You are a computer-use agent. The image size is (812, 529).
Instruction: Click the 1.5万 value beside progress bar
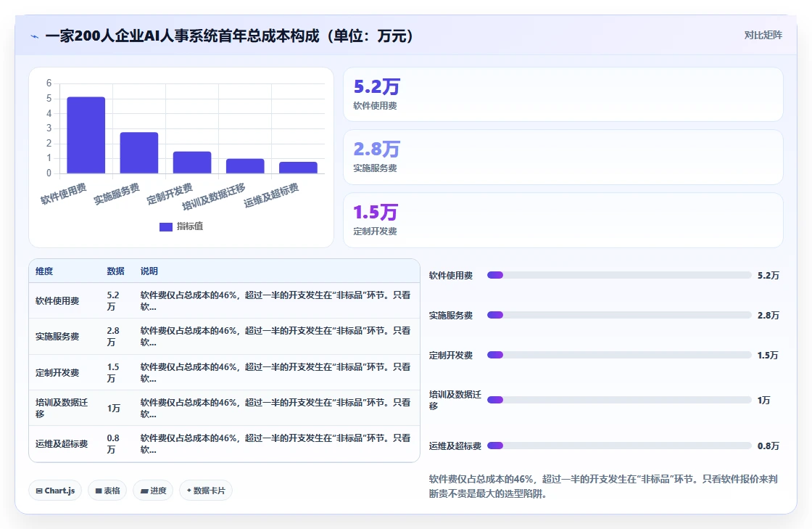pos(768,356)
